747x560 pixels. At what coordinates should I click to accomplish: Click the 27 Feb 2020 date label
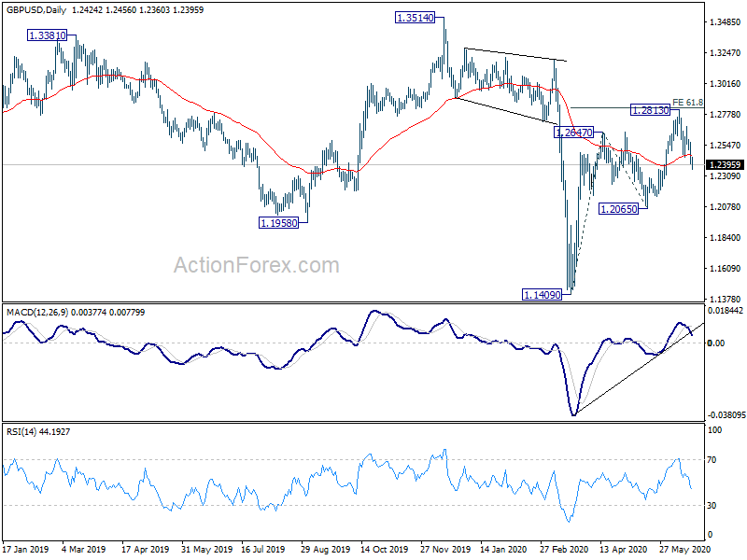click(564, 550)
